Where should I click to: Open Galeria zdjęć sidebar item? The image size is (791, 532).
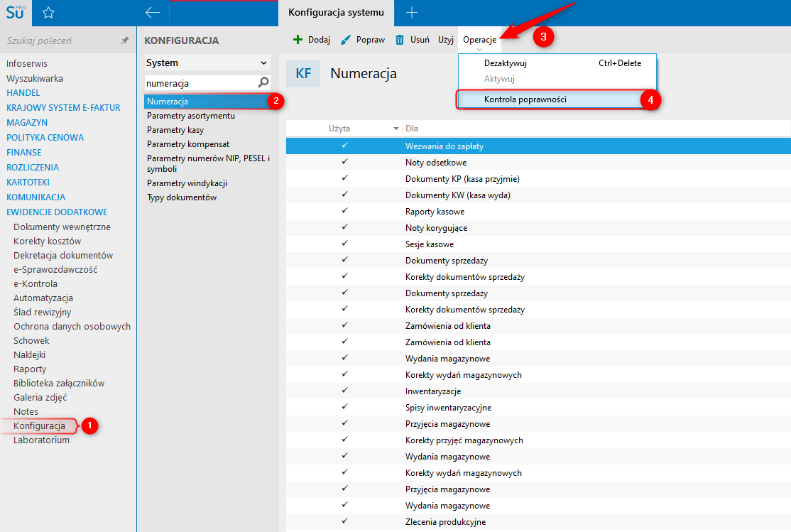pos(40,397)
